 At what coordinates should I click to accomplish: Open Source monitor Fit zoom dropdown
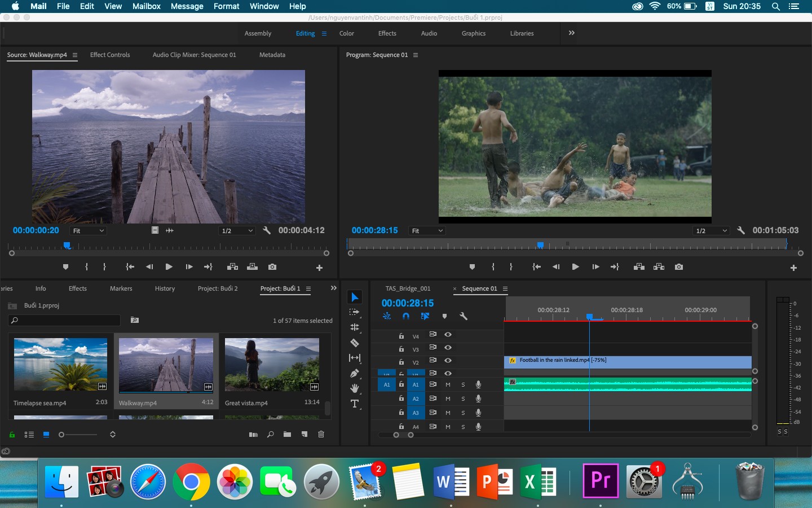tap(89, 231)
